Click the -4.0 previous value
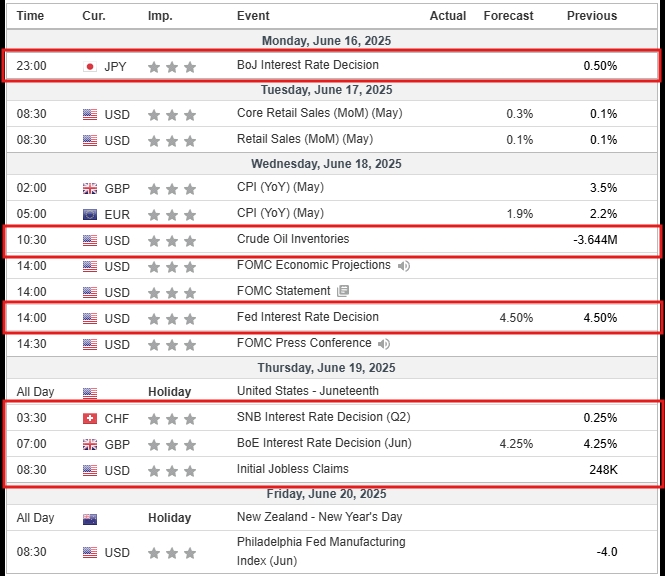 tap(607, 552)
